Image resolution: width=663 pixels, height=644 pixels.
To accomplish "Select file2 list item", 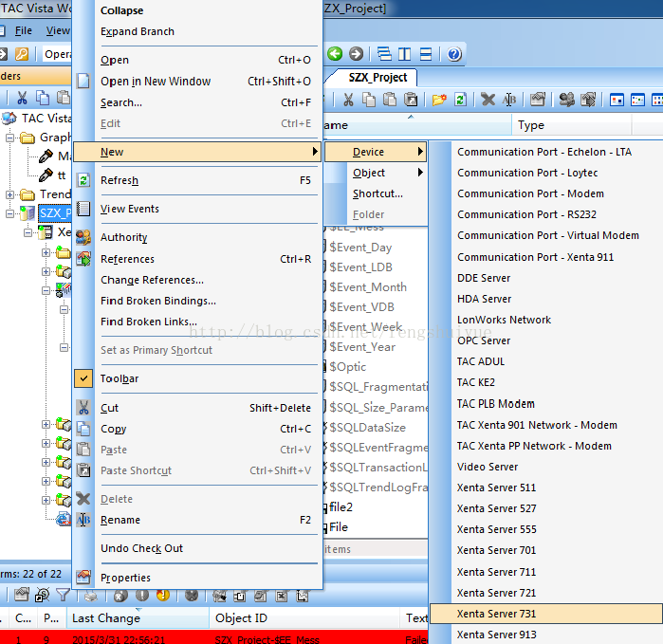I will click(341, 506).
